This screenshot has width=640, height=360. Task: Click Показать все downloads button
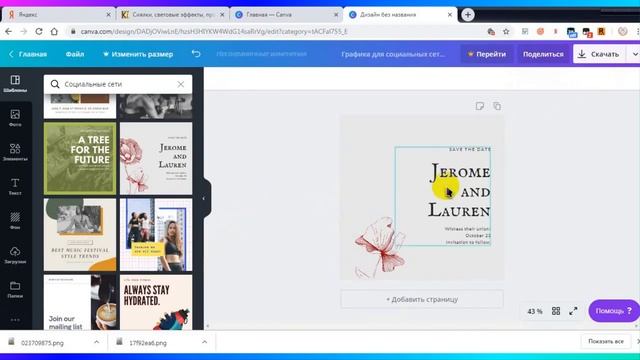click(606, 341)
